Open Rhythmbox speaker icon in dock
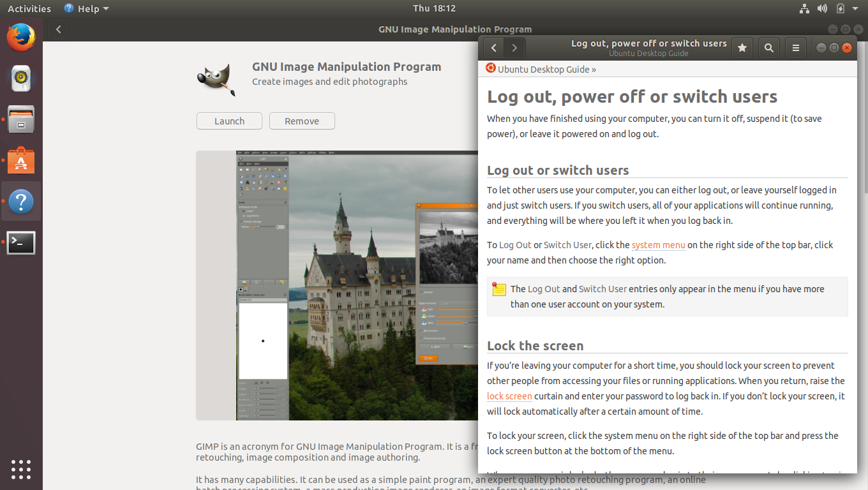Screen dimensions: 868x490 click(21, 78)
